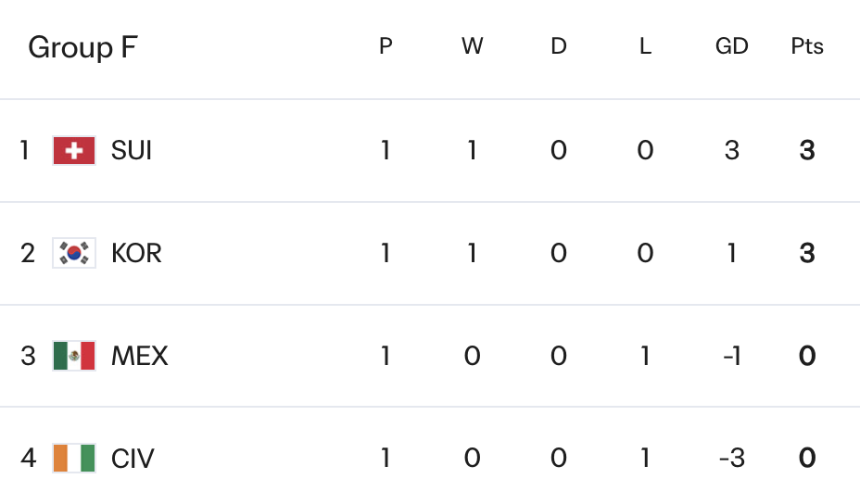Click the P column header

pyautogui.click(x=386, y=46)
